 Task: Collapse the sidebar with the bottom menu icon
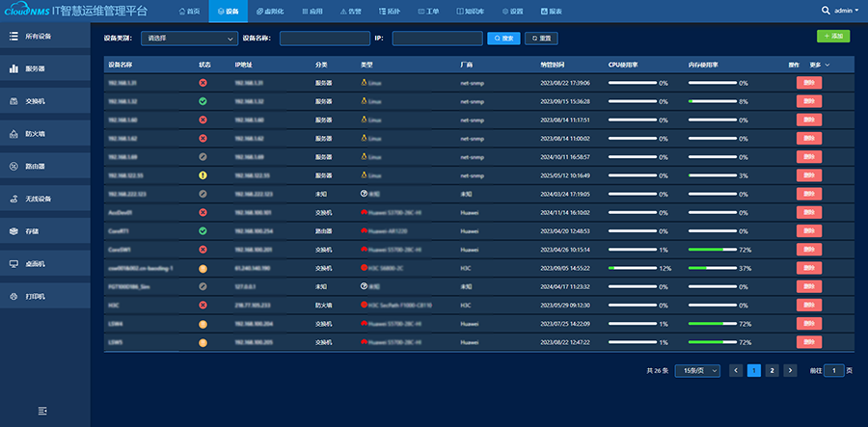pos(42,410)
